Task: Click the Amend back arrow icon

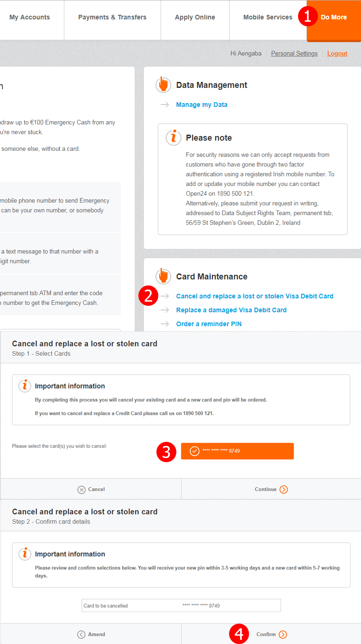Action: coord(81,635)
